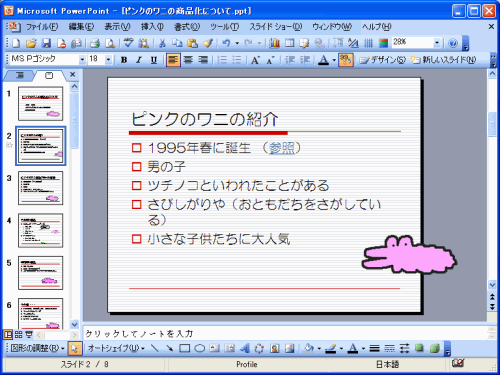Open Print Preview icon

pyautogui.click(x=110, y=43)
